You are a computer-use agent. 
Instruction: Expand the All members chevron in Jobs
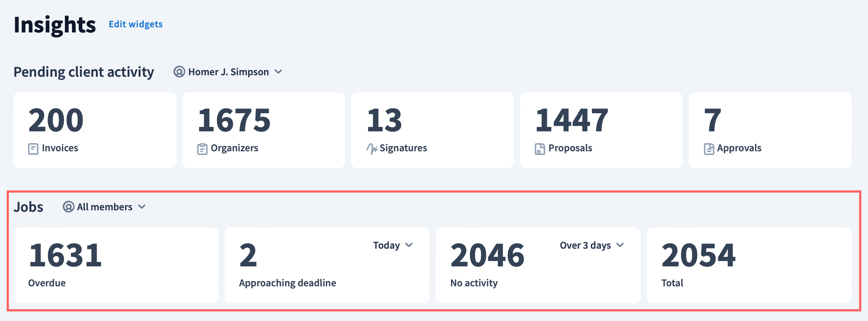pyautogui.click(x=142, y=207)
